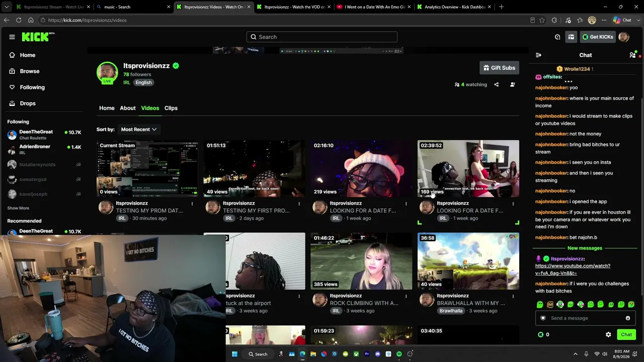
Task: Open the Kick hamburger menu
Action: 12,37
